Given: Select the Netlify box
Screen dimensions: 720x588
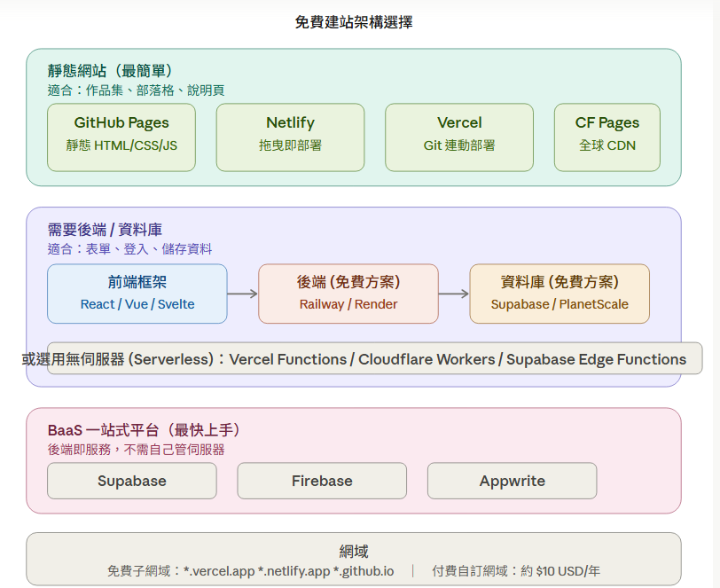Looking at the screenshot, I should click(290, 137).
